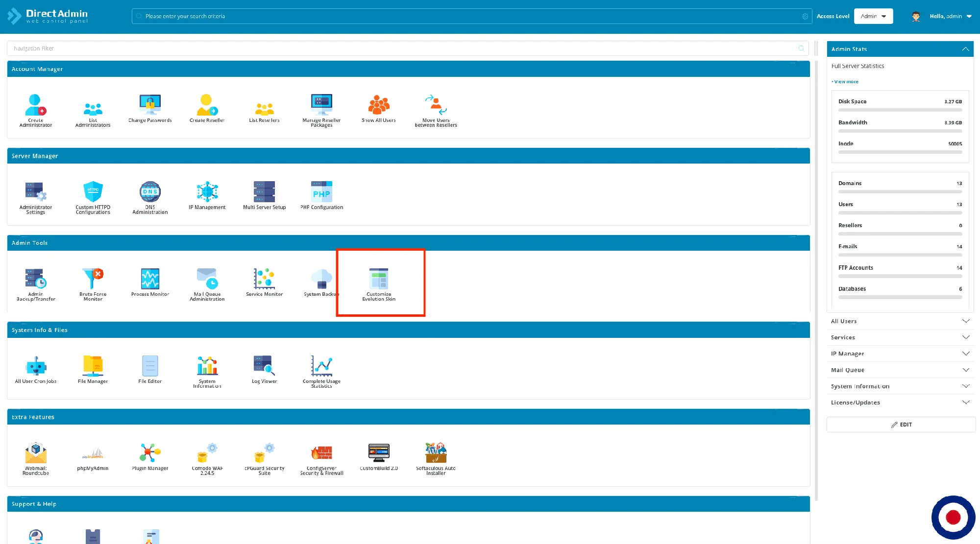Open Plugin Manager

click(x=150, y=456)
